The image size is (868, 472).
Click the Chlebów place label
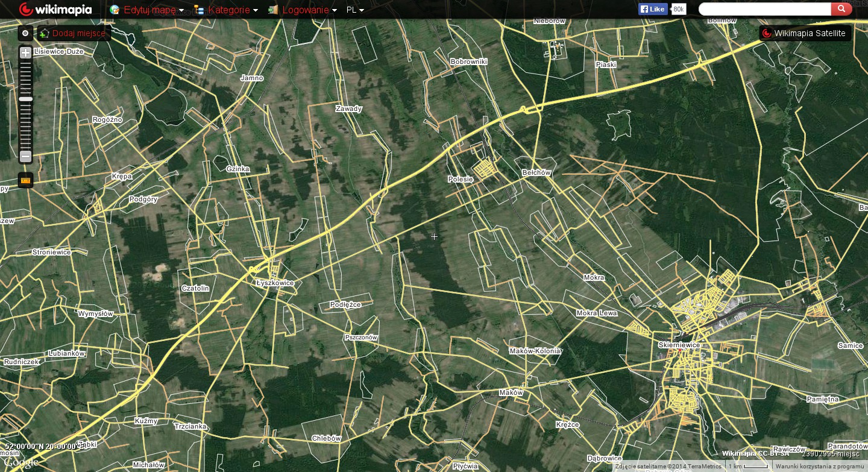coord(327,438)
